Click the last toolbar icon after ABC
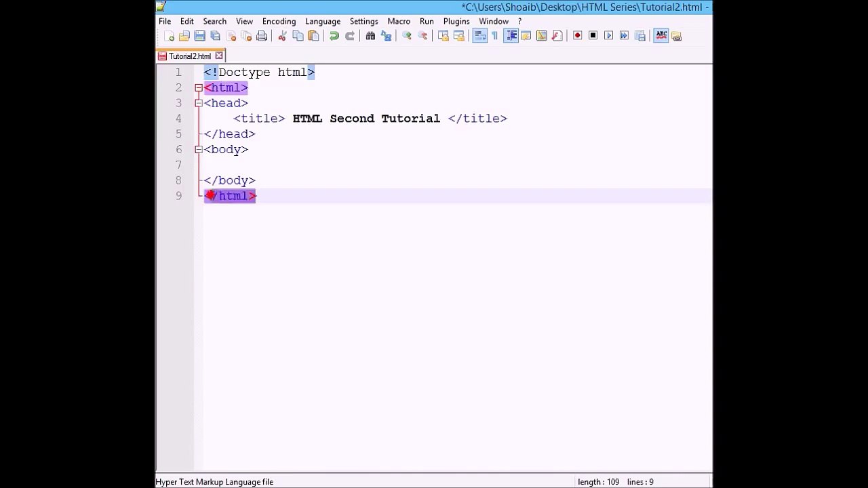The width and height of the screenshot is (868, 488). click(x=677, y=36)
